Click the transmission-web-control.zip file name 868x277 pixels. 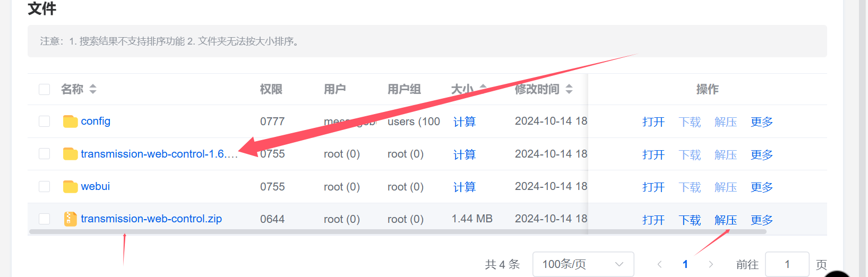click(x=151, y=219)
